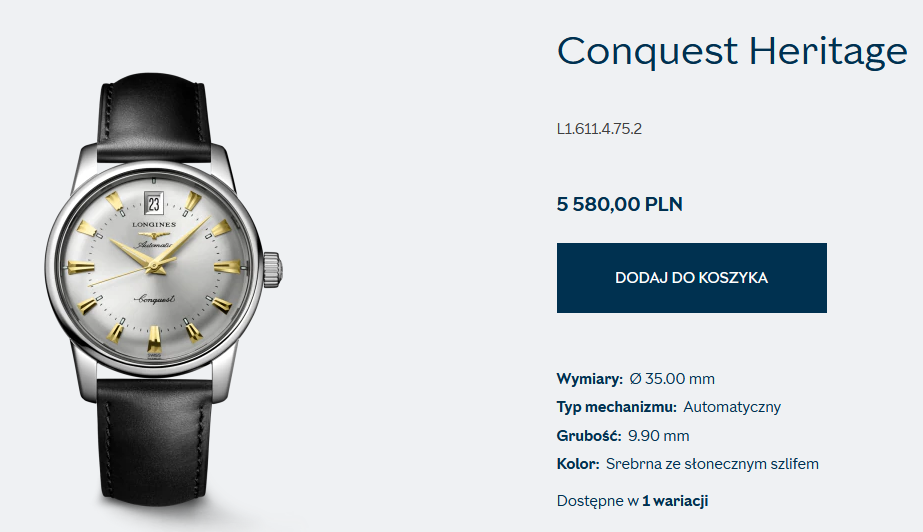Click the Srebrna ze słonecznym szlifem color text
This screenshot has height=532, width=923.
pyautogui.click(x=712, y=464)
